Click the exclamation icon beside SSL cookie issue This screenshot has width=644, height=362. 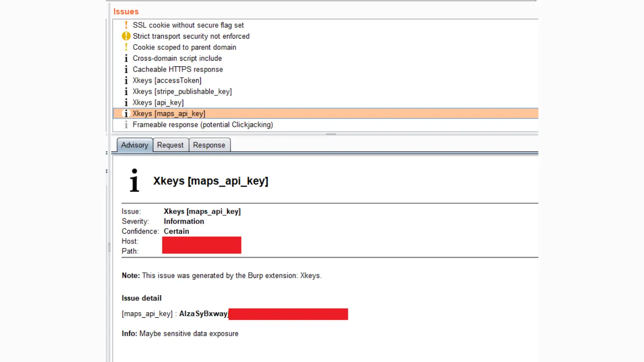126,25
